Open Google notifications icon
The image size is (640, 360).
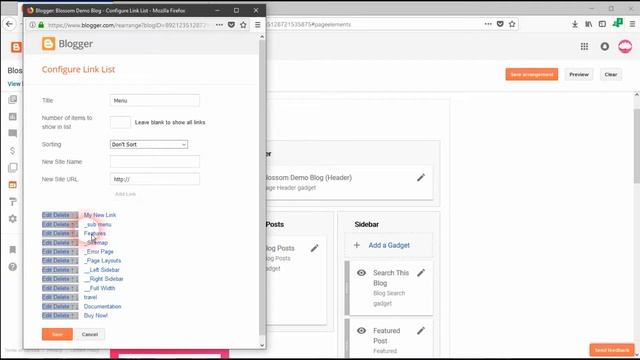point(604,47)
